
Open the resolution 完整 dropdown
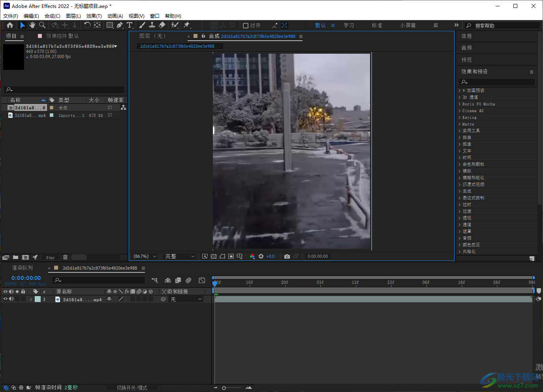point(180,257)
